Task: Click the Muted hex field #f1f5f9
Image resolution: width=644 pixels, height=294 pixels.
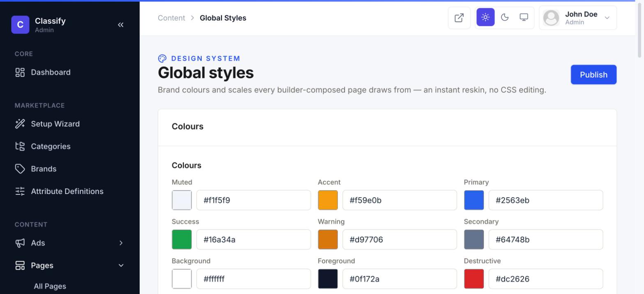Action: [x=253, y=200]
